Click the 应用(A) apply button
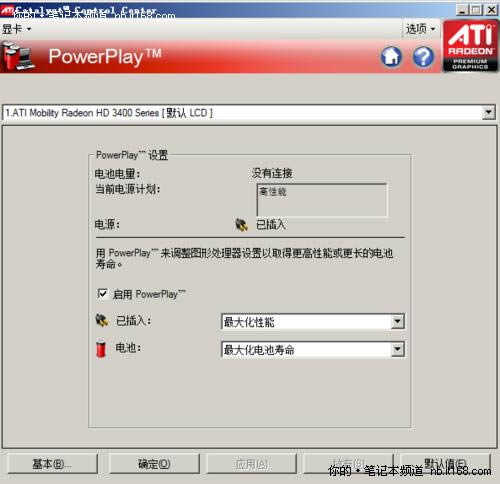500x484 pixels. coord(251,464)
